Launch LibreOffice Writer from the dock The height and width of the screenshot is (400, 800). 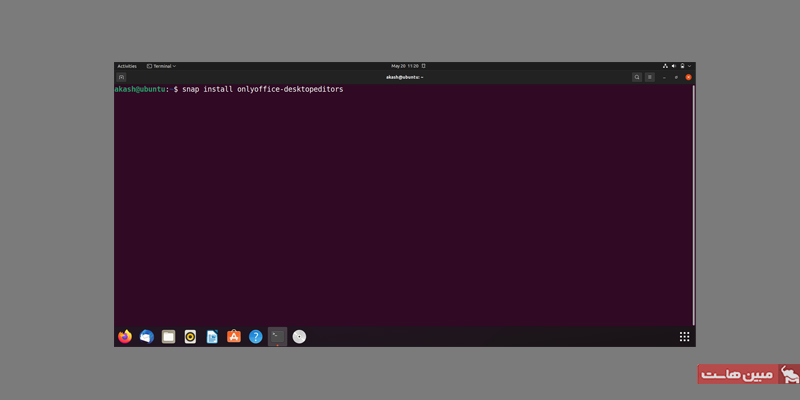click(x=212, y=337)
